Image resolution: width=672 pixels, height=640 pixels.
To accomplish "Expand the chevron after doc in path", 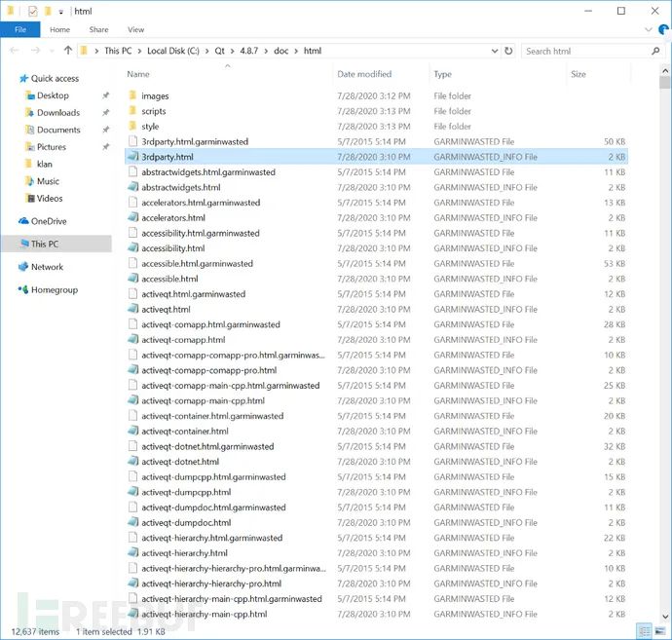I will [x=296, y=51].
